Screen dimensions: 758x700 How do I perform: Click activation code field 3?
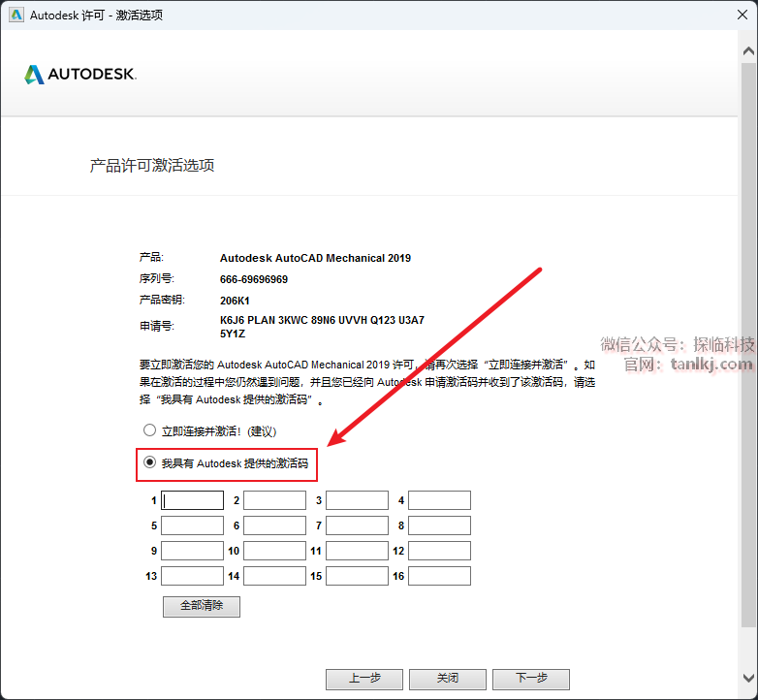click(x=358, y=500)
